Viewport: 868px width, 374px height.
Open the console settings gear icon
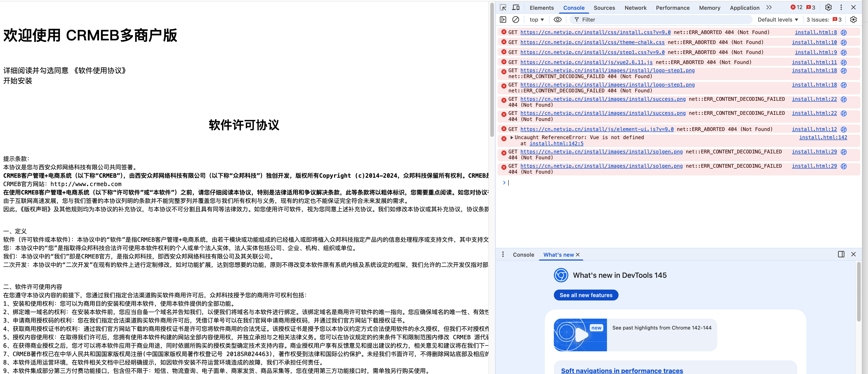pos(853,20)
